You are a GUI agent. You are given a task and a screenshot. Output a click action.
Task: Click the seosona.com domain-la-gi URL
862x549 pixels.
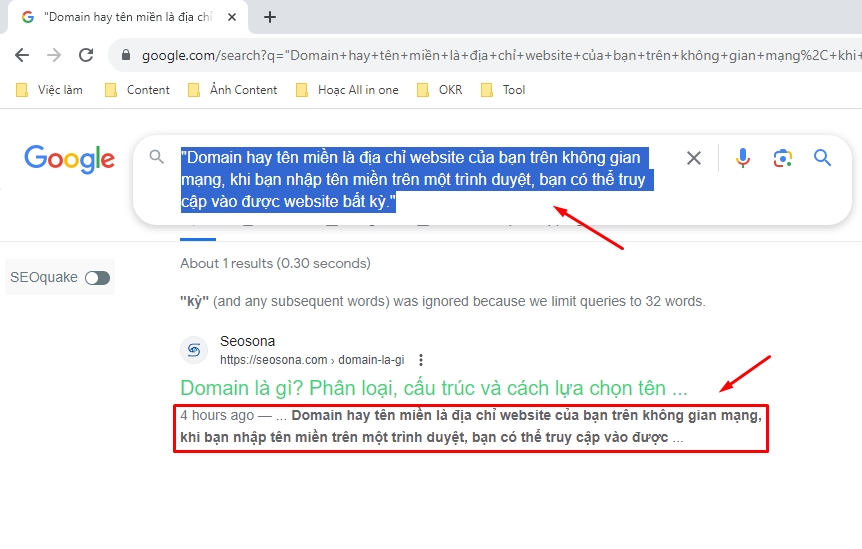[312, 360]
